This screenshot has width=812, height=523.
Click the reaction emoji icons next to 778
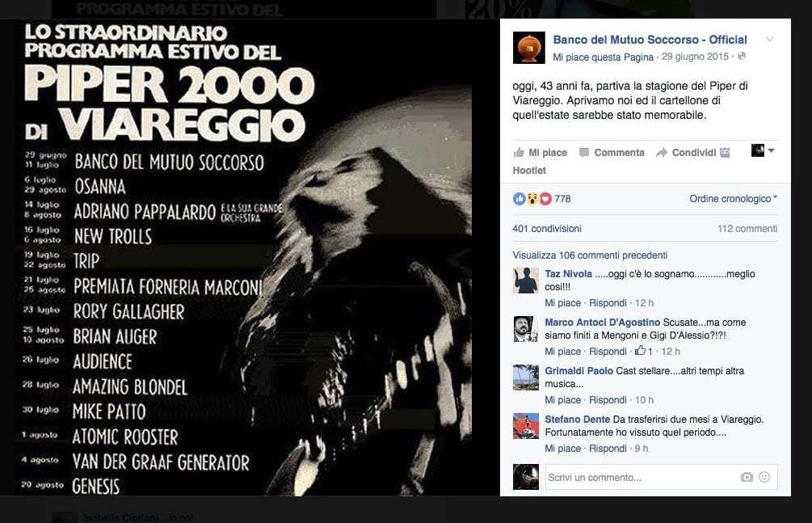[532, 199]
